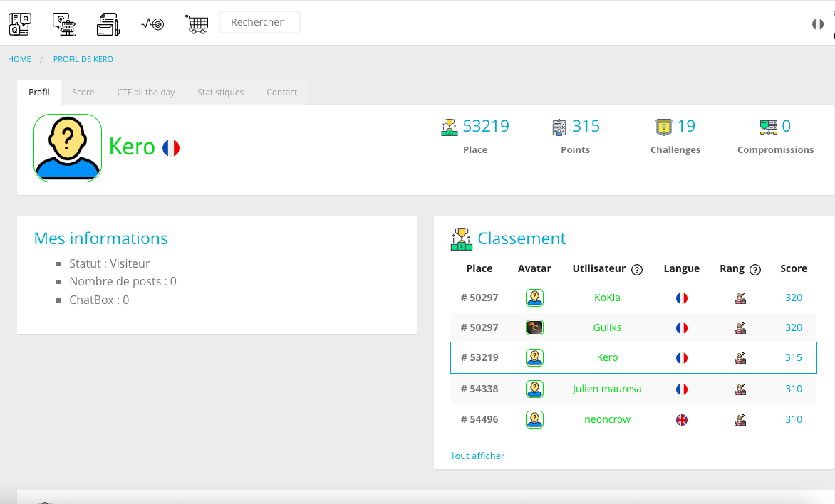Click the rank icon in Kero's ranking row

coord(740,358)
